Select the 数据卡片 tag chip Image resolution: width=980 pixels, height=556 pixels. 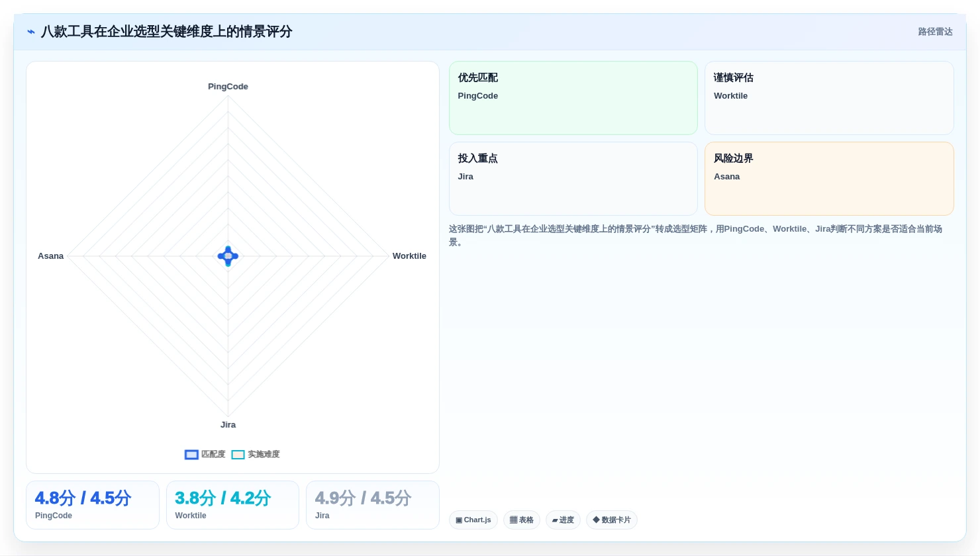click(x=612, y=520)
